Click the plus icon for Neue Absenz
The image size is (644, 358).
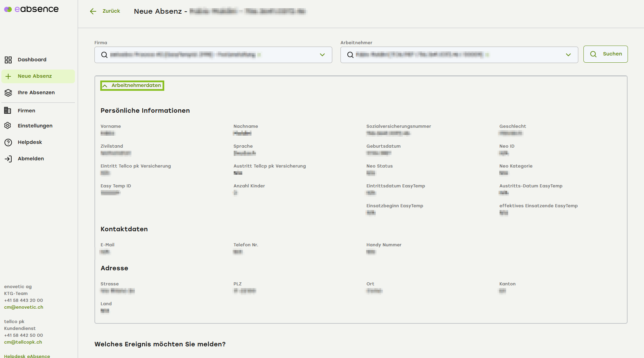pyautogui.click(x=8, y=76)
